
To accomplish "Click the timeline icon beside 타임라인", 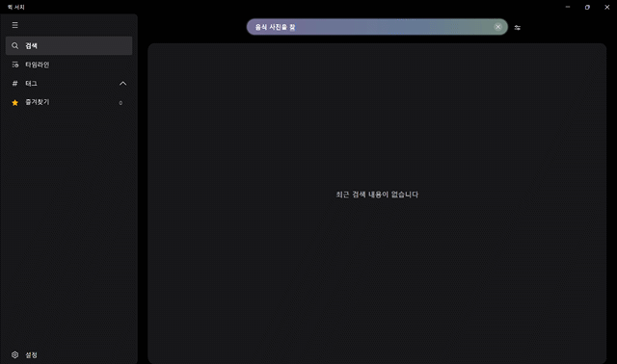I will pos(15,65).
